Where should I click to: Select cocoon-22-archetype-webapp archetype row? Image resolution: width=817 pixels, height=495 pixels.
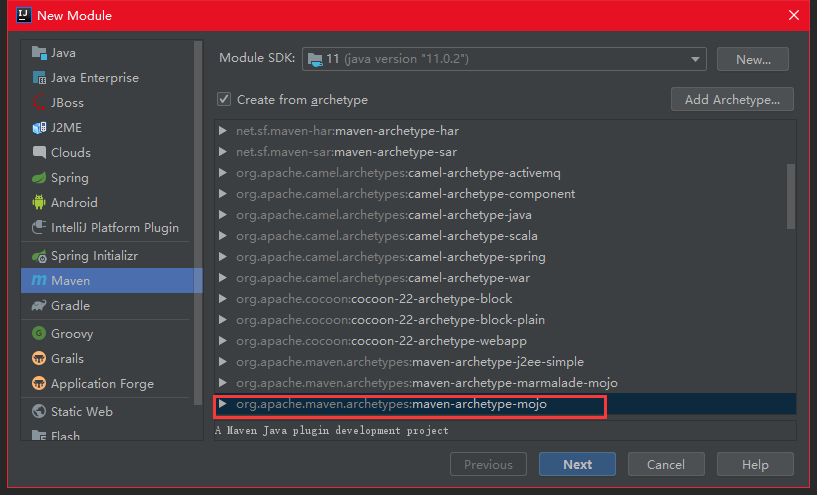click(505, 341)
